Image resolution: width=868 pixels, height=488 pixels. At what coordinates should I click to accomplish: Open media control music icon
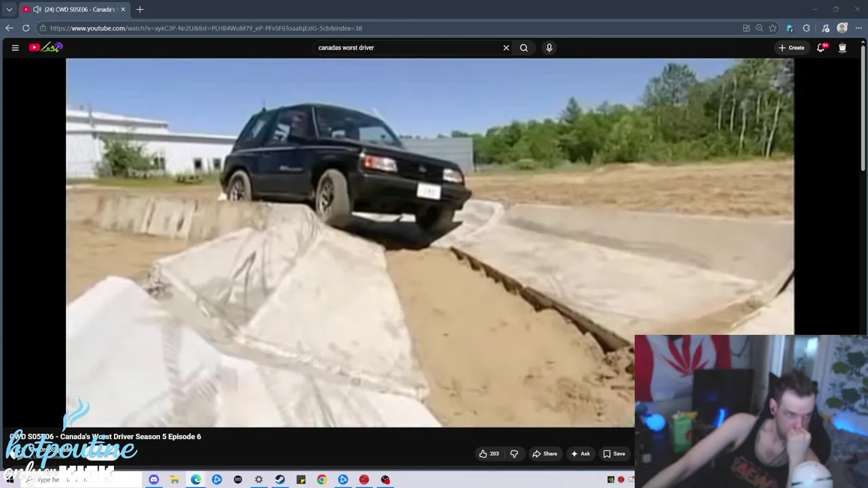pyautogui.click(x=825, y=28)
